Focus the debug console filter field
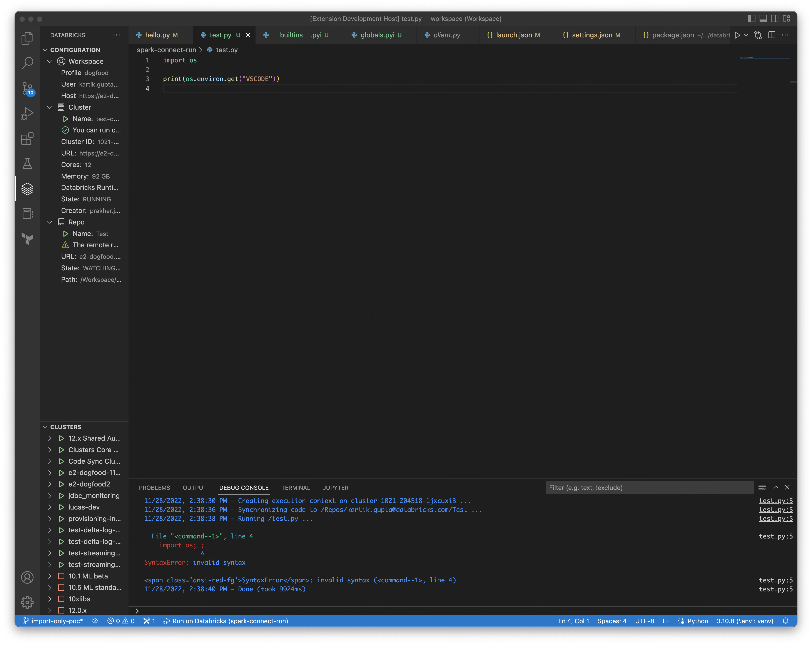 click(x=649, y=488)
